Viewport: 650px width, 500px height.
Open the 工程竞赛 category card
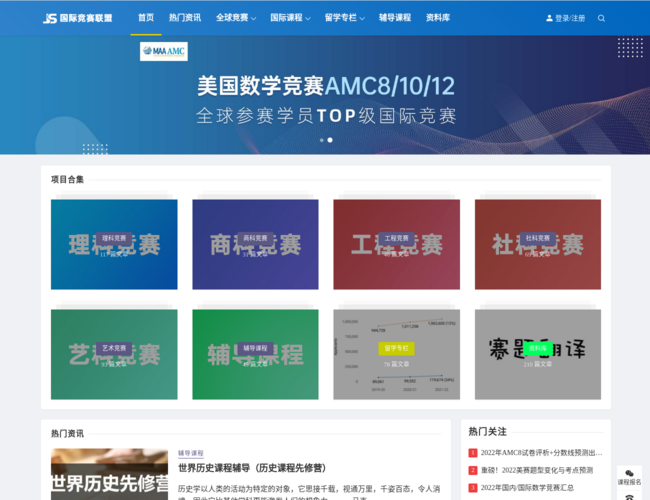pyautogui.click(x=396, y=244)
